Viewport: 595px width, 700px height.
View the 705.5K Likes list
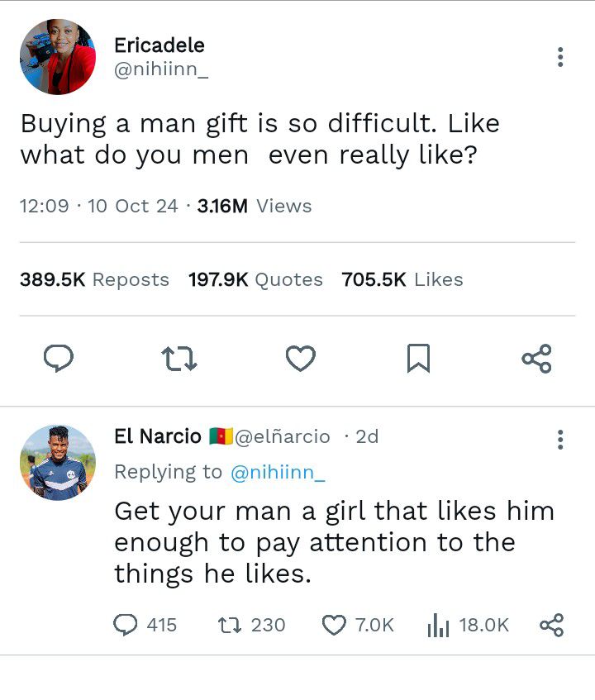(x=402, y=280)
